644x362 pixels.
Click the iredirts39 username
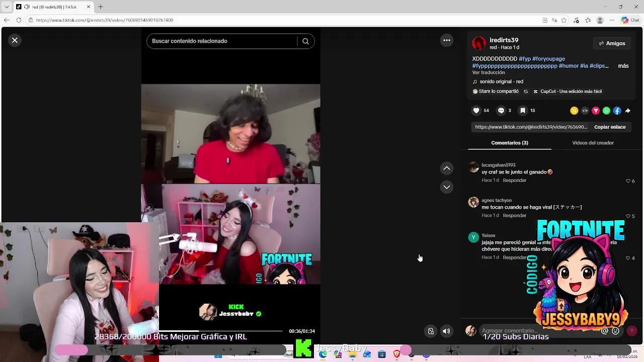click(x=504, y=40)
